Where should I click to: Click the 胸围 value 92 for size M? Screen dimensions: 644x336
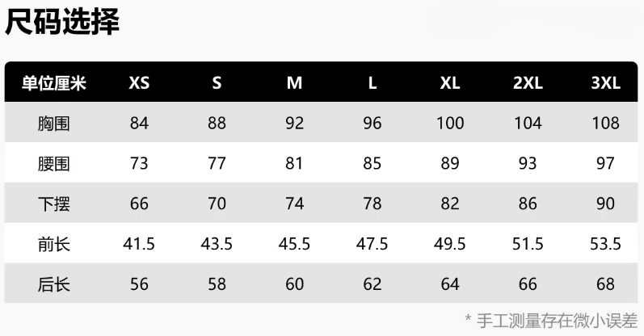pyautogui.click(x=294, y=124)
